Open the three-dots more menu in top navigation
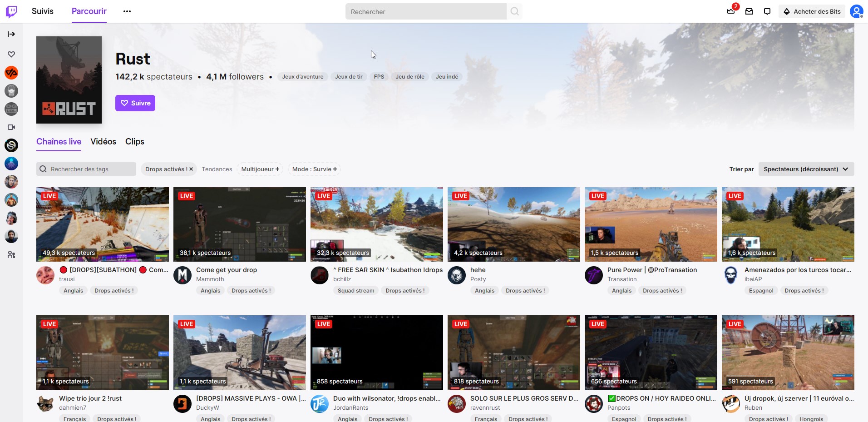This screenshot has width=868, height=422. (x=127, y=11)
